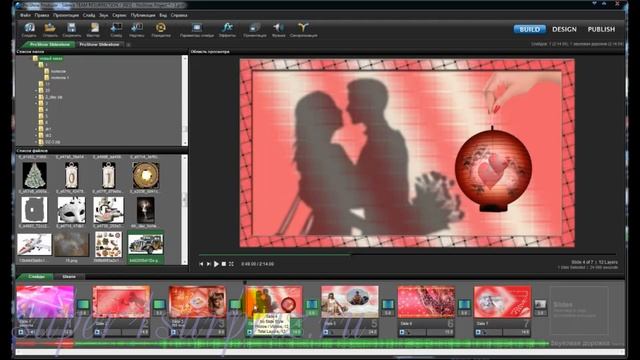Click the small play icon under slide 7
640x360 pixels.
click(x=478, y=332)
